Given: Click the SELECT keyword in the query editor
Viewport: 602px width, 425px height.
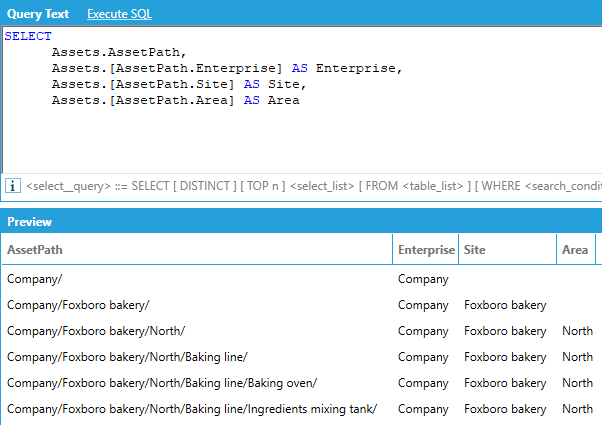Looking at the screenshot, I should pyautogui.click(x=28, y=36).
